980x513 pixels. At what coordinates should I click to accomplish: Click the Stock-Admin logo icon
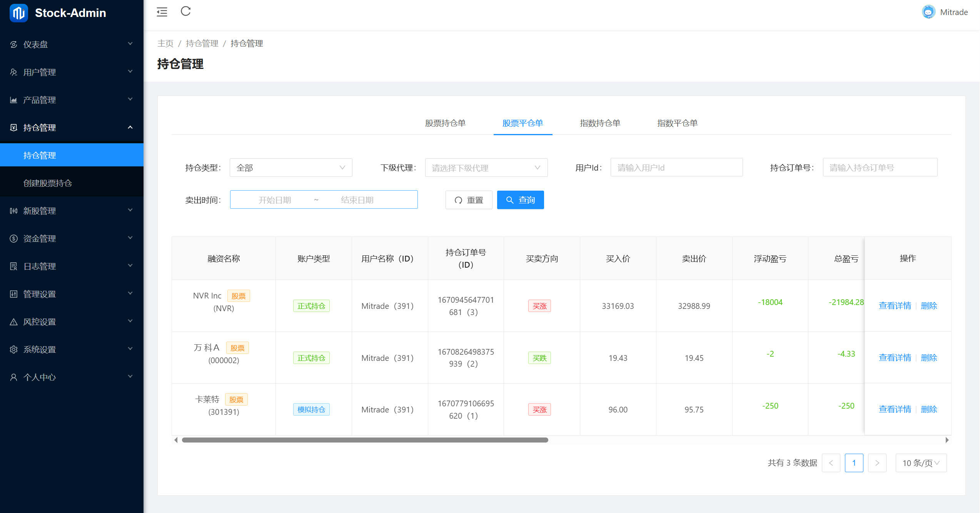[x=18, y=13]
